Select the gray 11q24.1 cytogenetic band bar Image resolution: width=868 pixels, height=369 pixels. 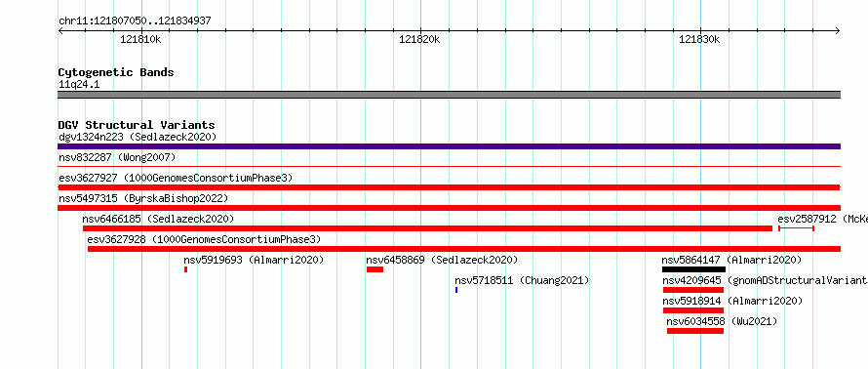[449, 95]
